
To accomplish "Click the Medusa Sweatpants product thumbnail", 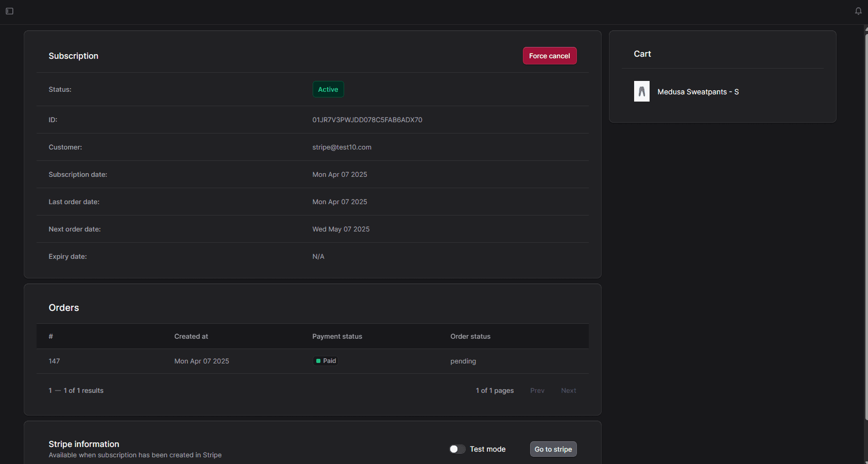I will [641, 91].
